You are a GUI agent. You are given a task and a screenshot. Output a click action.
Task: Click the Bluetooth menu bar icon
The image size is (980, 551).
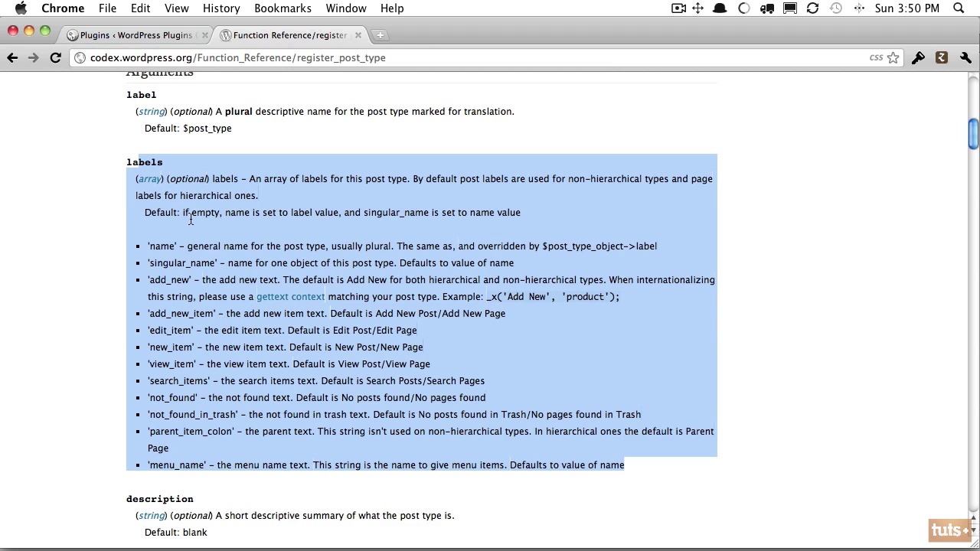pos(859,8)
